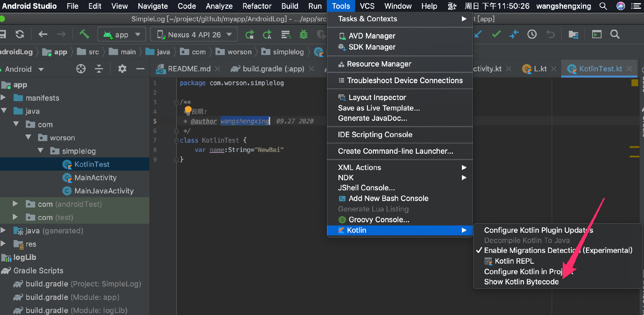
Task: Click the Apply Code Changes icon
Action: point(267,34)
